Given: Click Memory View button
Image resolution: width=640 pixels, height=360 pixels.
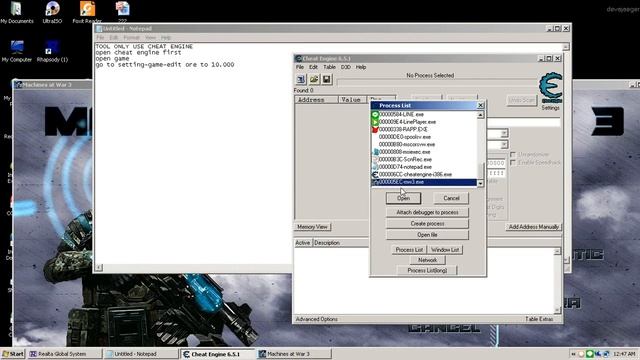Looking at the screenshot, I should tap(312, 227).
